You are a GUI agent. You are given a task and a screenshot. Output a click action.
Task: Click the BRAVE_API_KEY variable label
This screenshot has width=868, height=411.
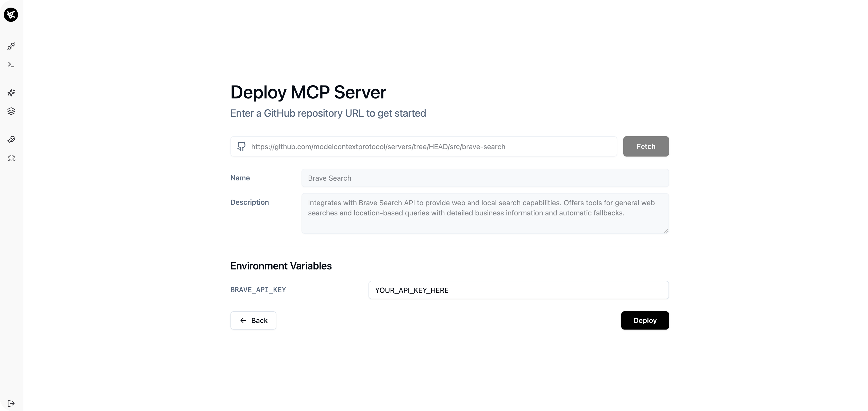click(x=258, y=290)
